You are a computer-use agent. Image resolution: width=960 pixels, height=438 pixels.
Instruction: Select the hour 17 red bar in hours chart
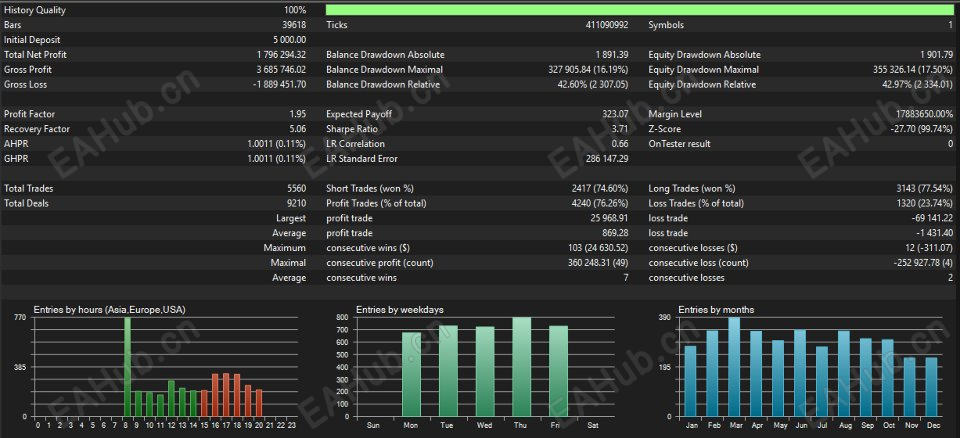click(226, 395)
